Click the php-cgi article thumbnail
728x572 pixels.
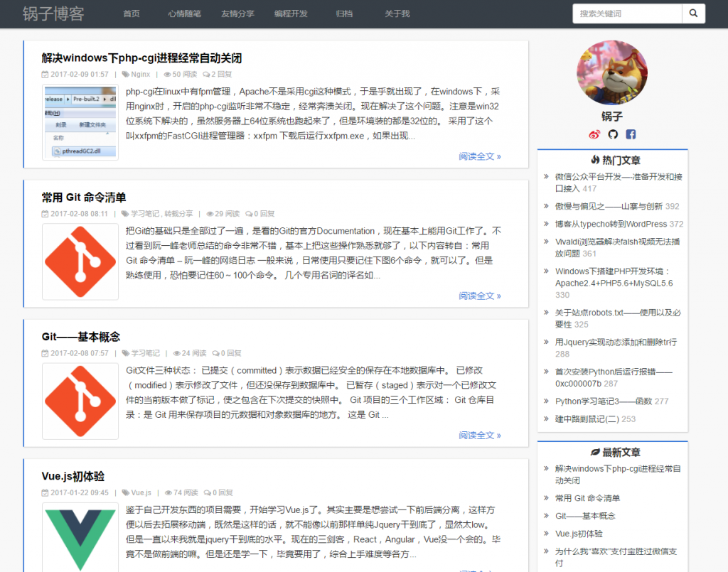[x=80, y=122]
